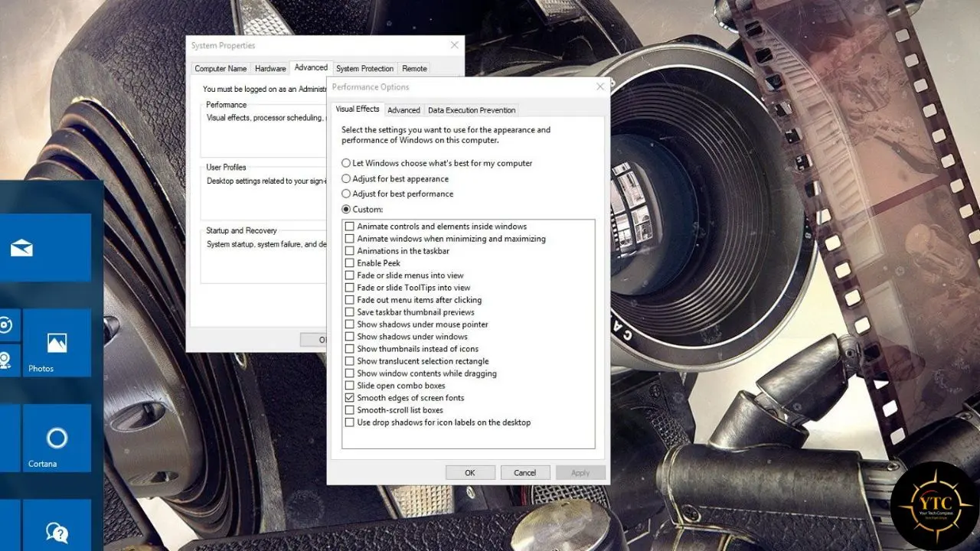
Task: Uncheck Smooth edges of screen fonts
Action: (350, 398)
